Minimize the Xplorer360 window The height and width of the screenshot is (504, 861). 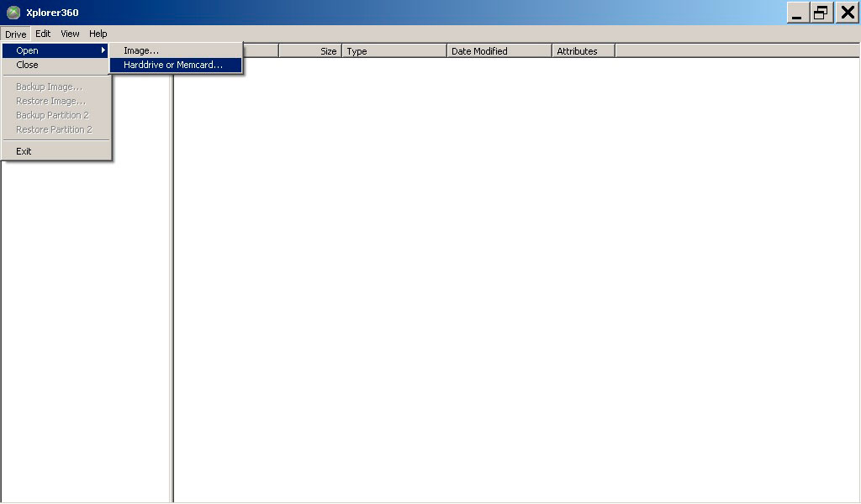tap(797, 13)
